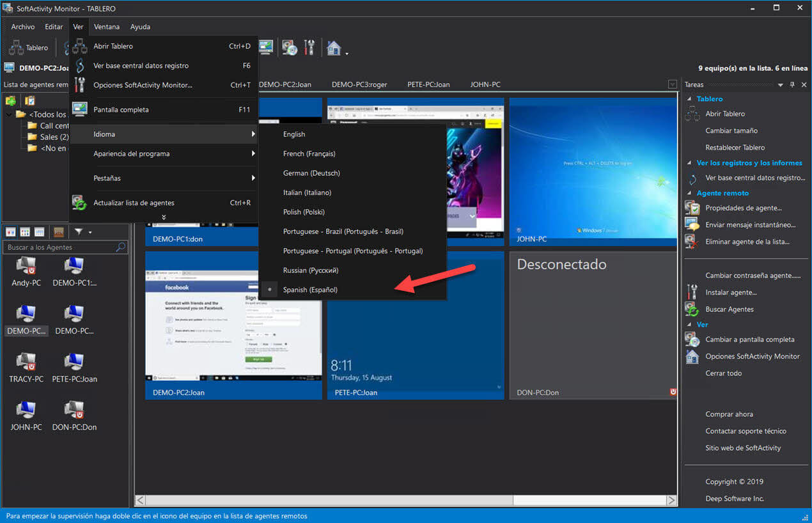Viewport: 812px width, 523px height.
Task: Collapse the Agente remoto task section
Action: (689, 193)
